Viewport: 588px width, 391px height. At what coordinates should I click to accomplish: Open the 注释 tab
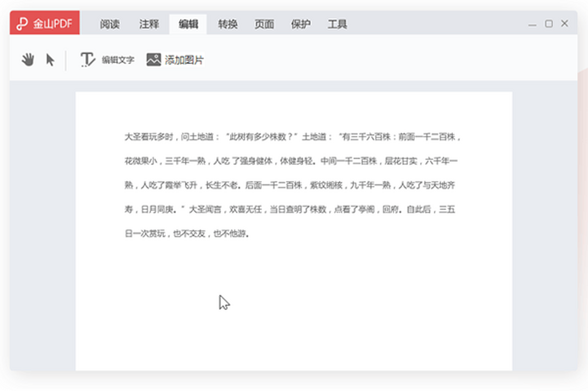pyautogui.click(x=149, y=24)
